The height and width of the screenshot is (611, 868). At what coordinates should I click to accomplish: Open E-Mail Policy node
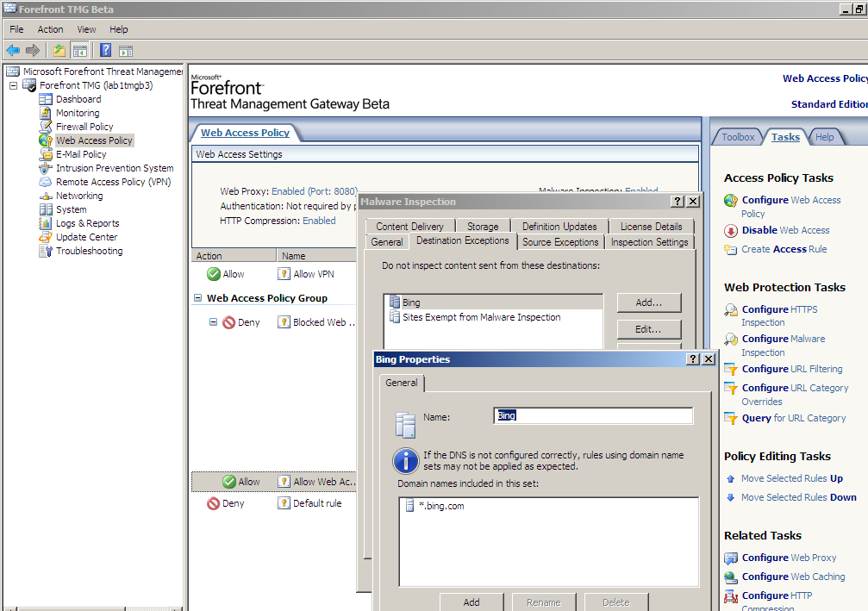point(81,154)
